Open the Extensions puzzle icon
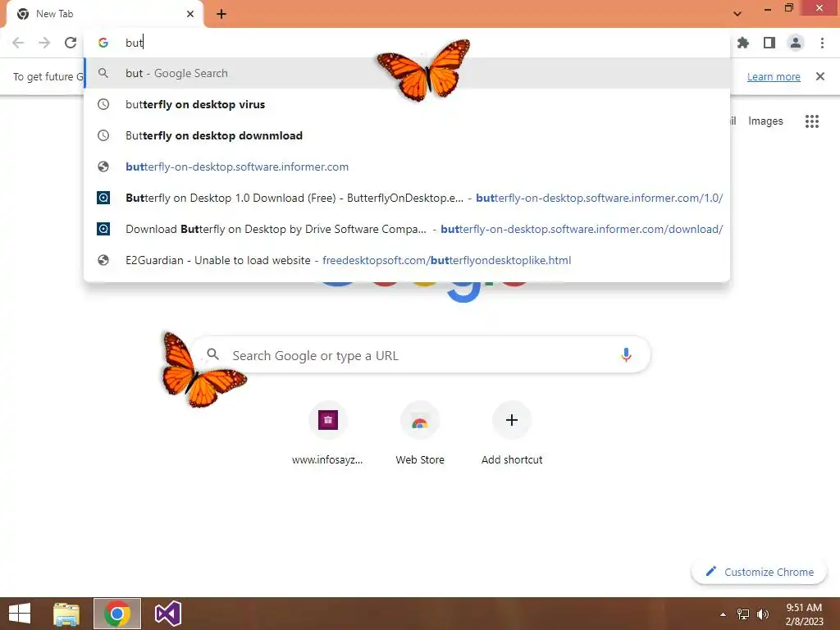The width and height of the screenshot is (840, 630). [x=743, y=43]
